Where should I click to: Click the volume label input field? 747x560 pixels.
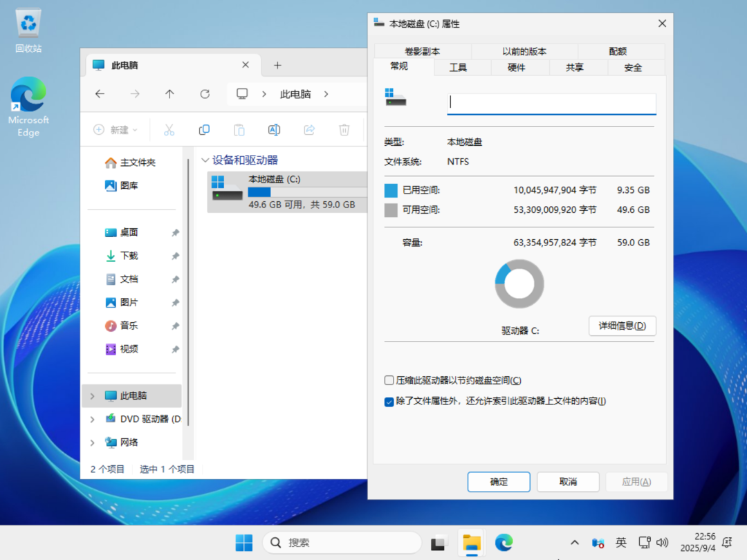[x=551, y=102]
